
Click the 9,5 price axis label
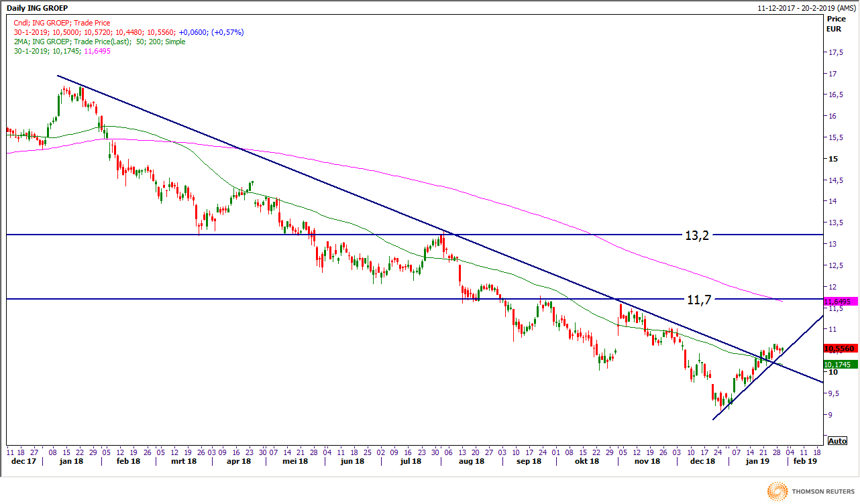835,394
